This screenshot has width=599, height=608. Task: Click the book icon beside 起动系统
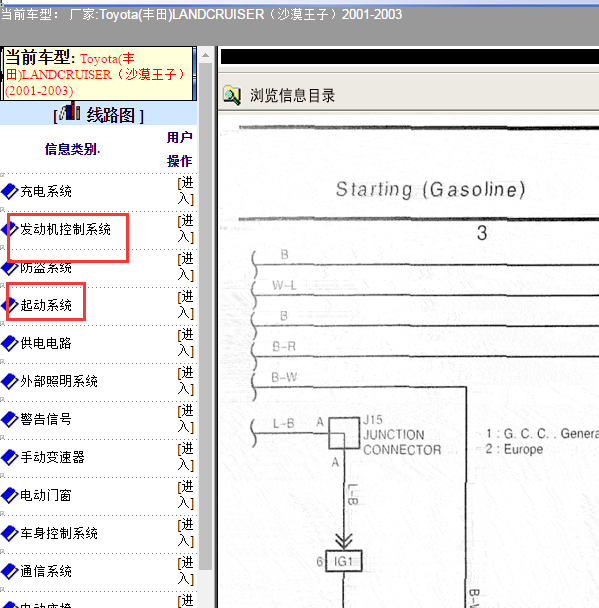pyautogui.click(x=10, y=305)
